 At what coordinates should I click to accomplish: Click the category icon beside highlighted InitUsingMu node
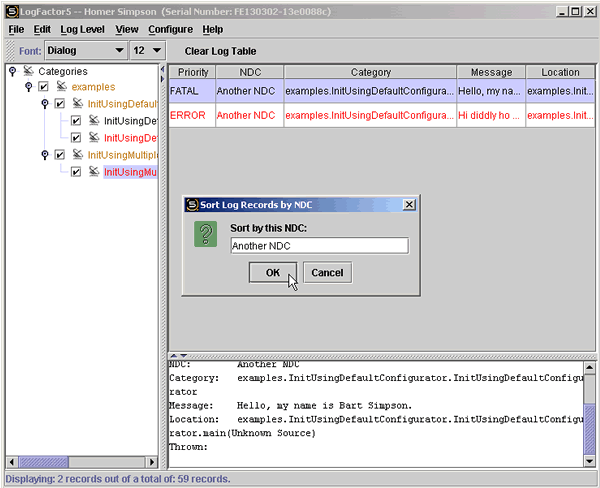[x=93, y=172]
